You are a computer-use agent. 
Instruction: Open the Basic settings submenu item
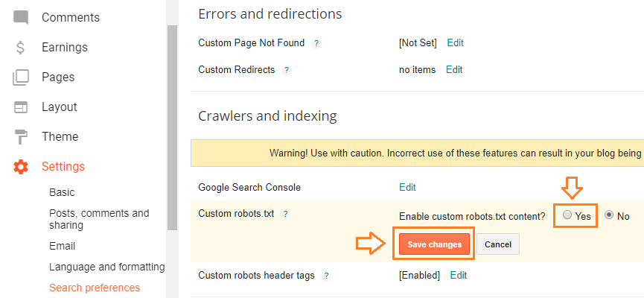62,192
